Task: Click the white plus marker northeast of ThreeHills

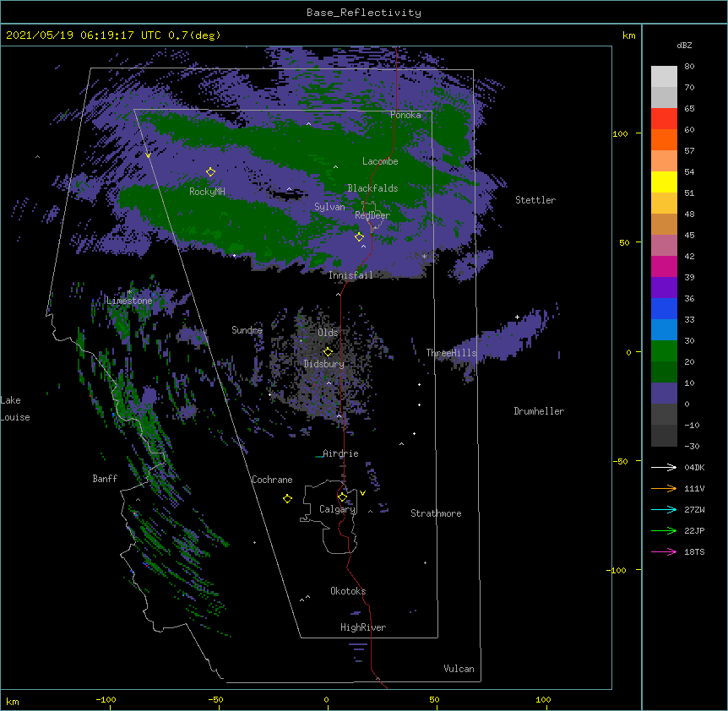Action: point(517,317)
